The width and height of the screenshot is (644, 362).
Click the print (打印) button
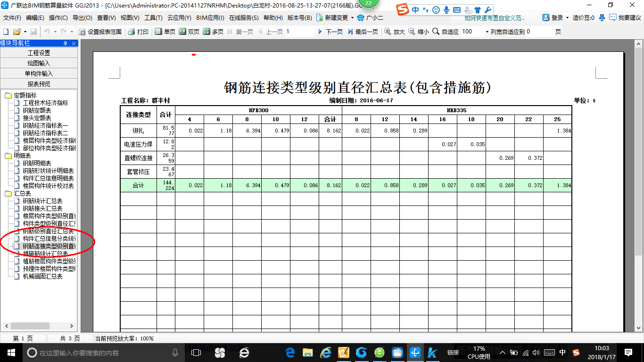click(138, 32)
